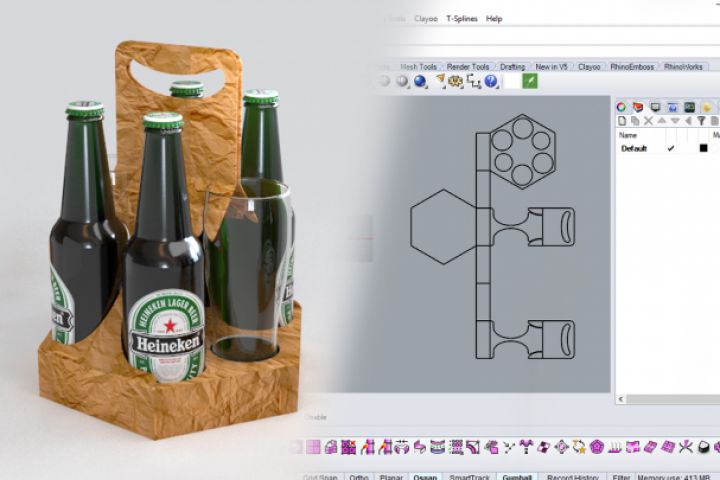This screenshot has height=480, width=720.
Task: Create a new layer with blank page icon
Action: (622, 121)
